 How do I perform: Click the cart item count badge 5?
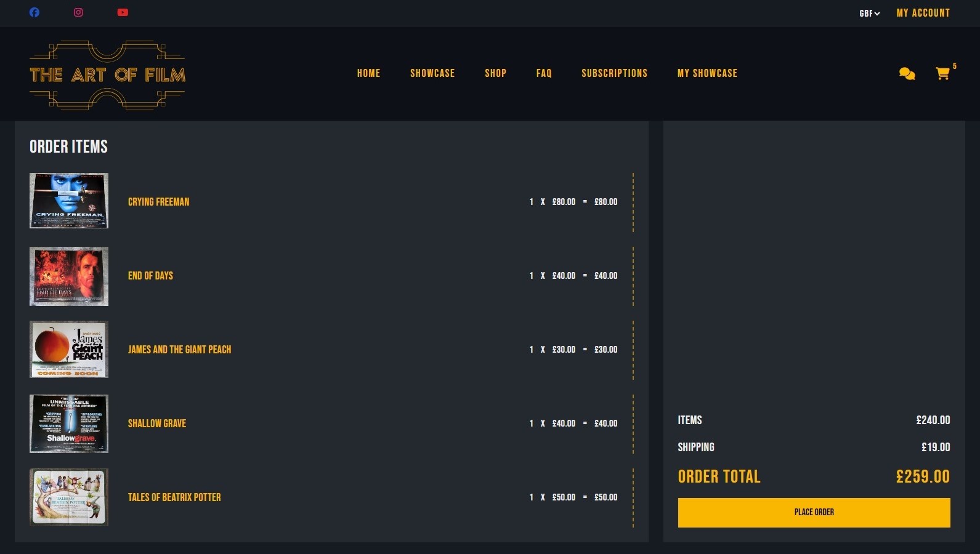[x=954, y=66]
